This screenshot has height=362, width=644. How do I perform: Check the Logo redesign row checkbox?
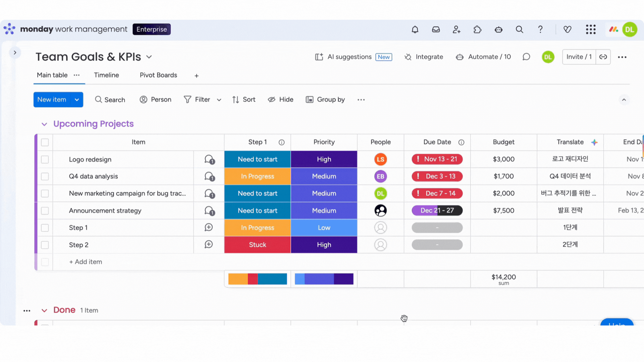tap(45, 160)
